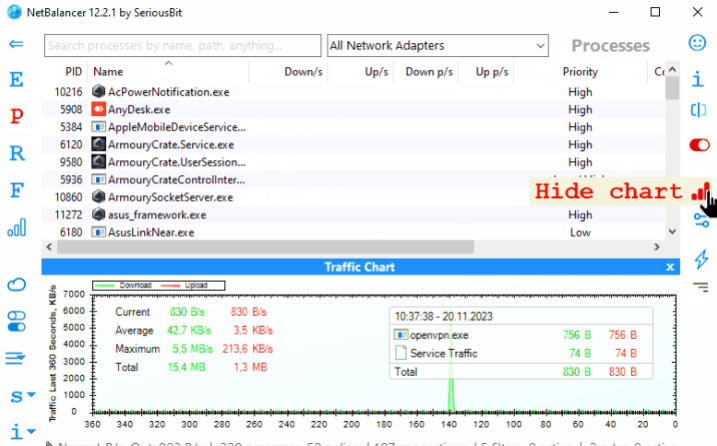
Task: Toggle the red on/off switch
Action: [x=699, y=146]
